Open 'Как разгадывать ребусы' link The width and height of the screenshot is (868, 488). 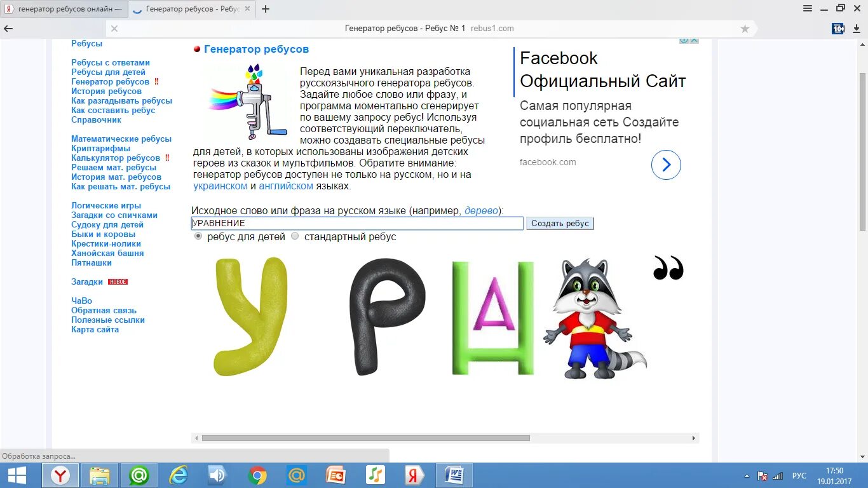coord(121,100)
